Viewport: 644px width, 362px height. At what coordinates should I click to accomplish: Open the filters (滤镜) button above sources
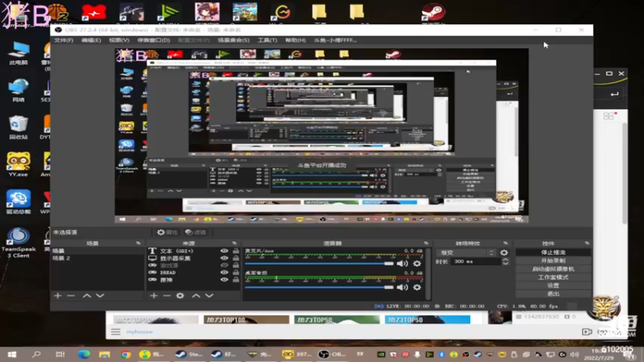coord(196,232)
